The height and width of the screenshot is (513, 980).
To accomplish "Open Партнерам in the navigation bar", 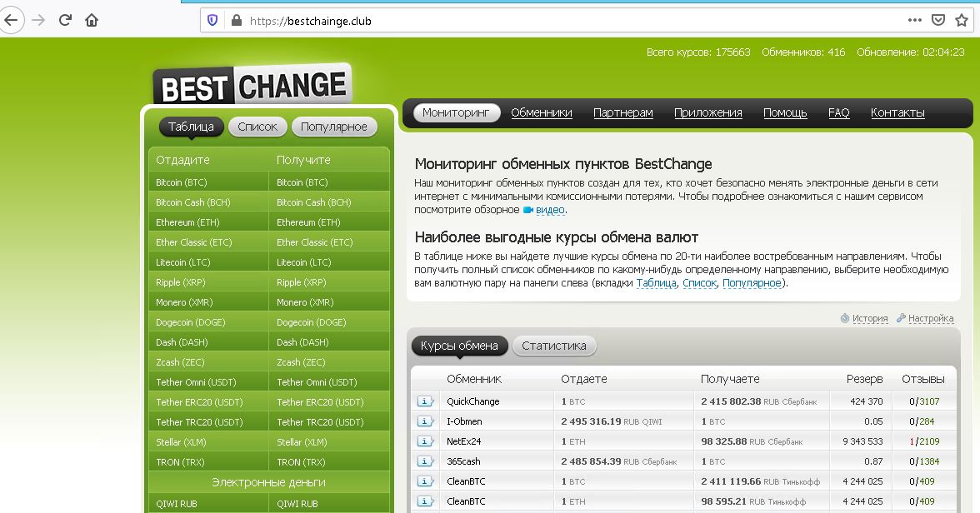I will coord(623,113).
